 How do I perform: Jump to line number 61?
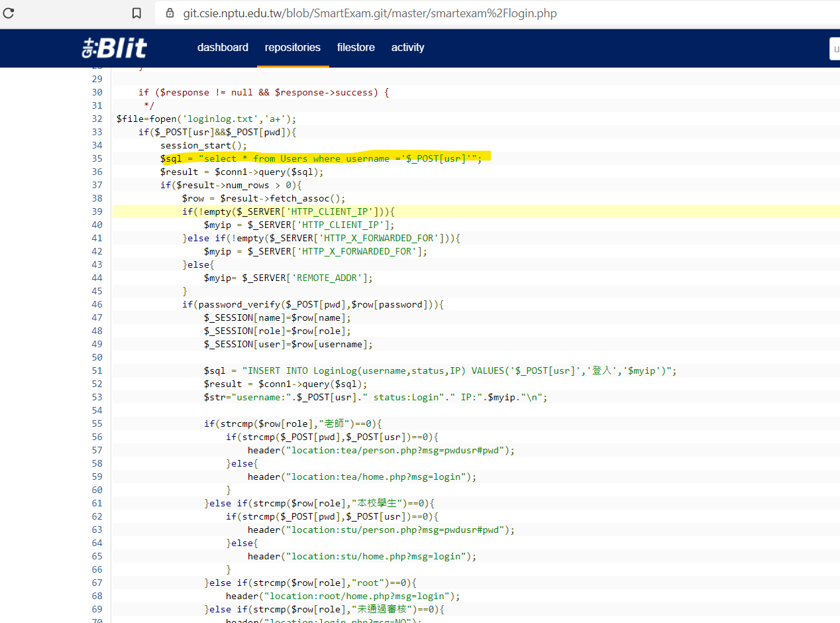97,503
